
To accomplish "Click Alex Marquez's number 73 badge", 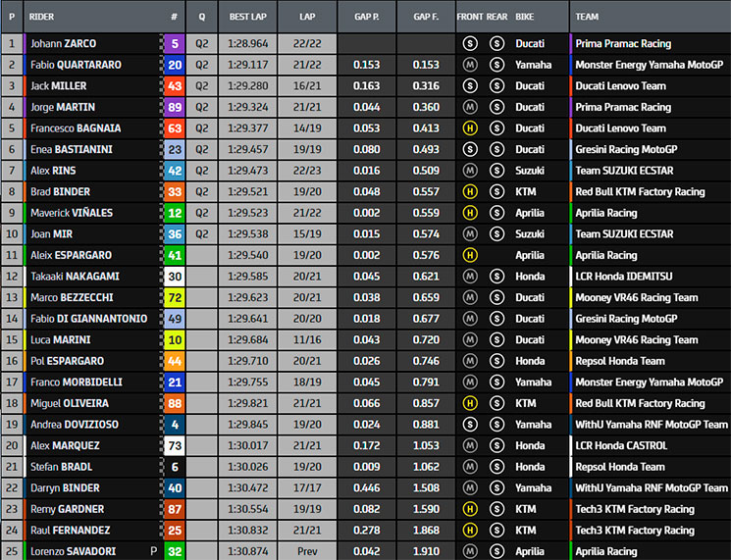I will coord(174,446).
